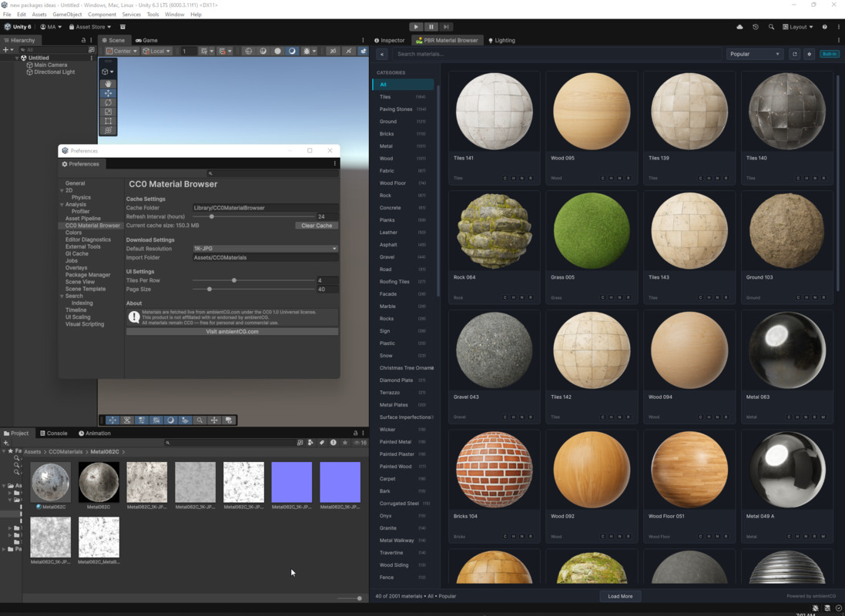Open the undo history icon
This screenshot has width=845, height=616.
pyautogui.click(x=756, y=26)
